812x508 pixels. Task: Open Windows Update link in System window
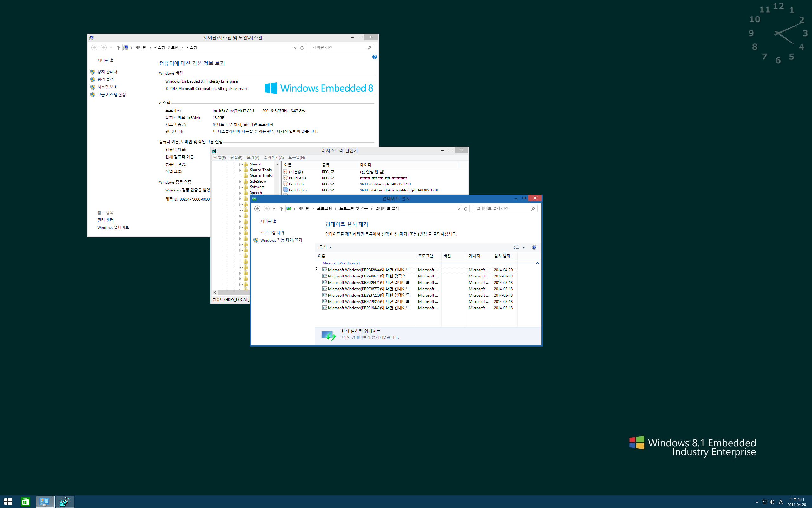tap(113, 227)
